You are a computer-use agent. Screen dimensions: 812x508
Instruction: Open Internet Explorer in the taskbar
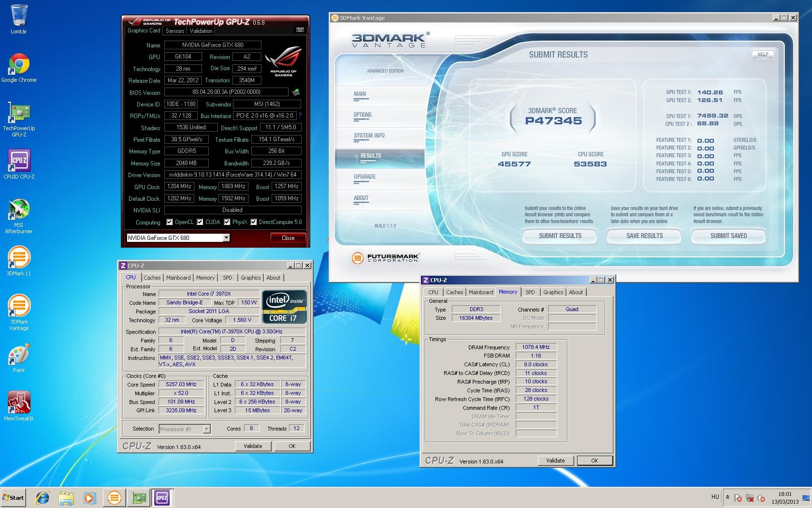click(43, 497)
